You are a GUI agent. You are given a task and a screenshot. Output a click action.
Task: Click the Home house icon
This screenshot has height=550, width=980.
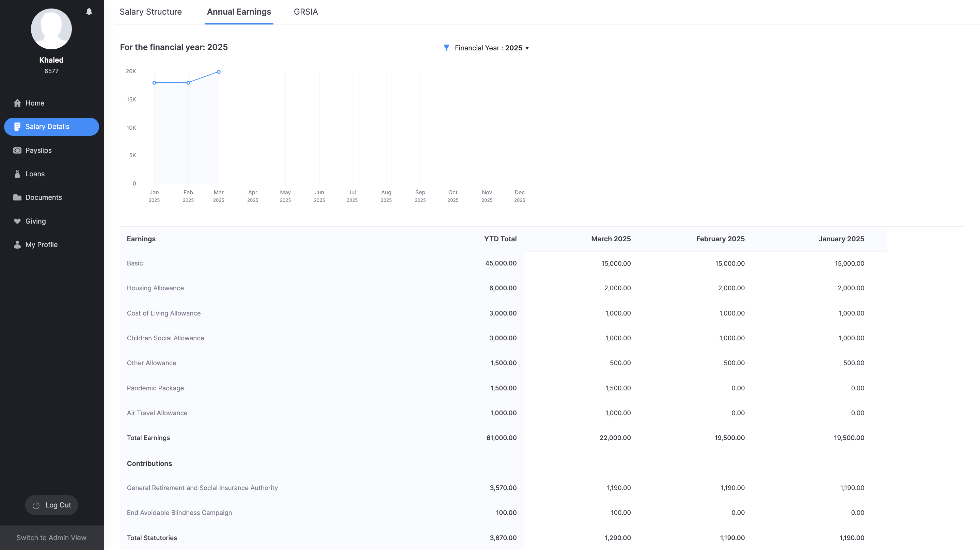tap(17, 103)
